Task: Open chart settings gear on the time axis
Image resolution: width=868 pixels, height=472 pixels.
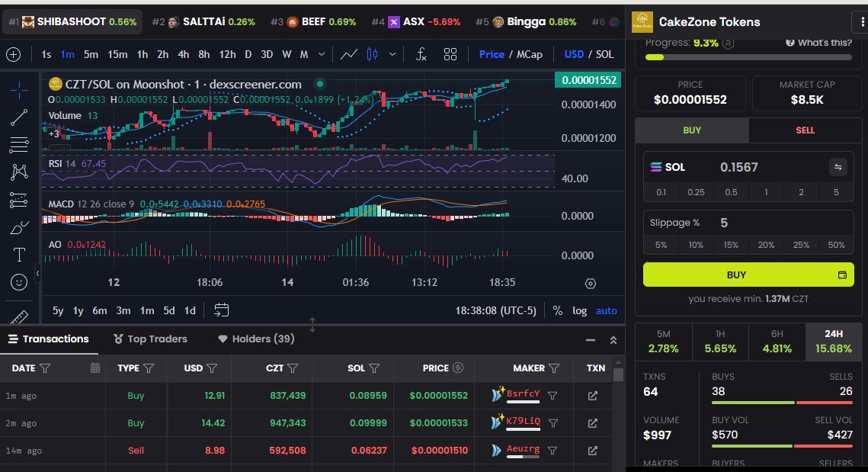Action: tap(591, 284)
